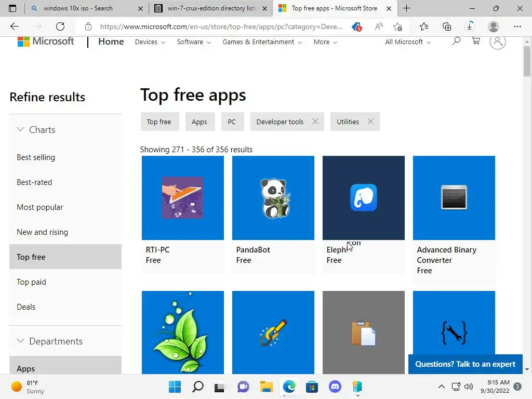Select Top paid chart
This screenshot has width=532, height=399.
(31, 282)
